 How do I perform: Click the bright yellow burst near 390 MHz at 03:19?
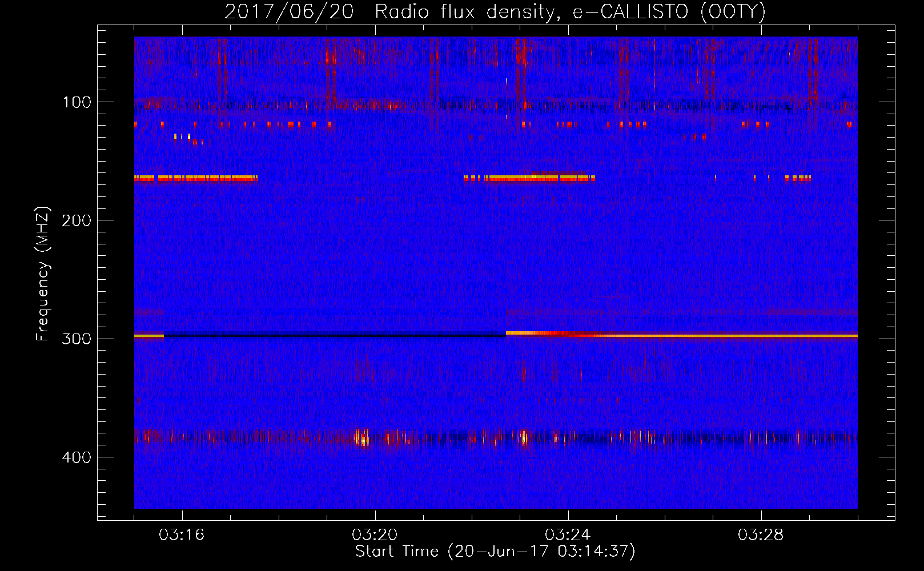(360, 439)
